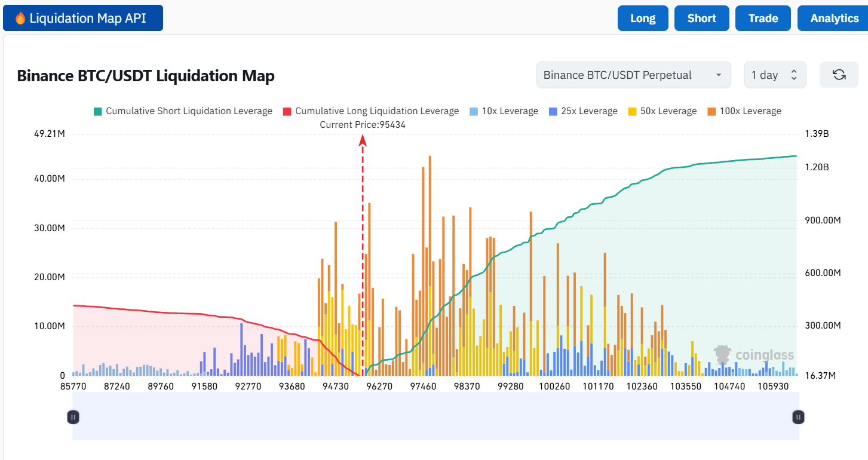Toggle the 10x Leverage legend series
The width and height of the screenshot is (868, 460).
click(504, 111)
